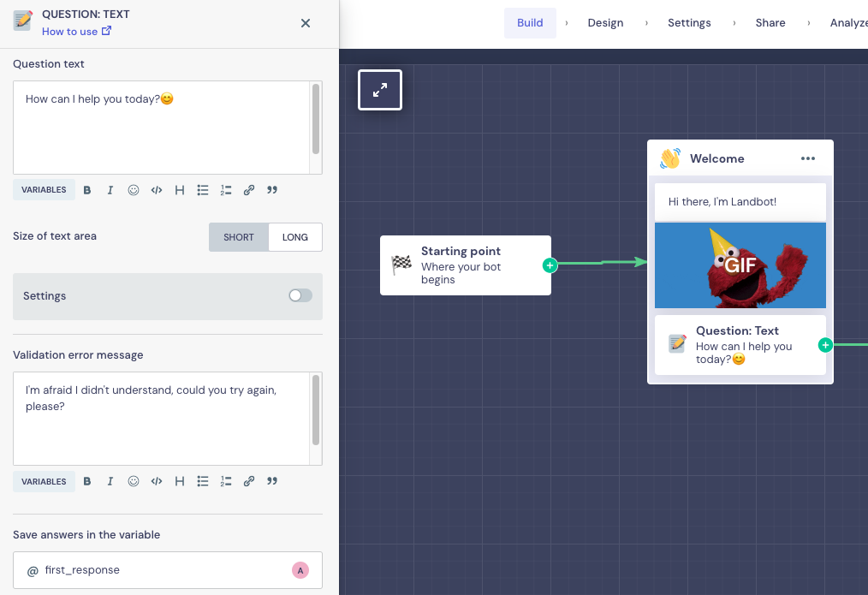
Task: Select the 'Hi there, I'm Landbot!' message
Action: pos(740,202)
